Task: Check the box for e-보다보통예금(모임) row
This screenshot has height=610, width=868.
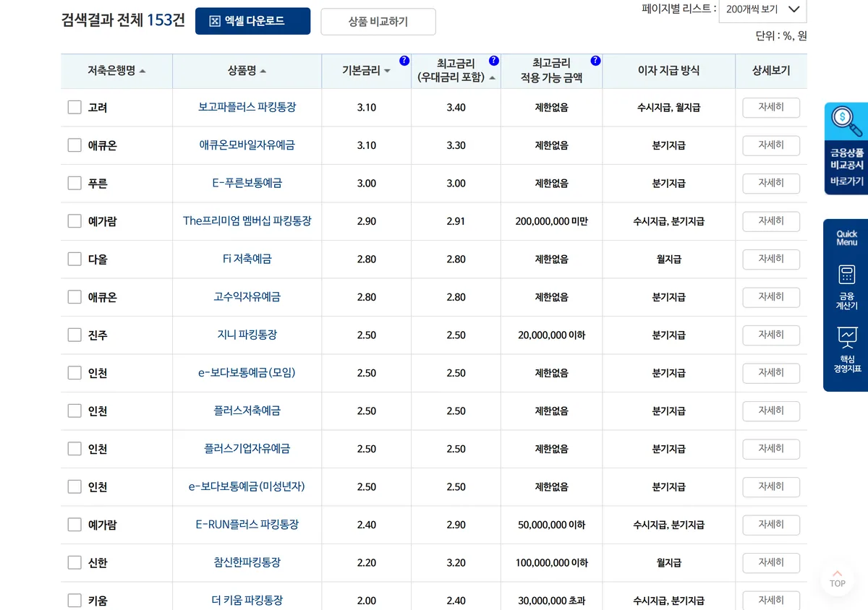Action: [75, 373]
